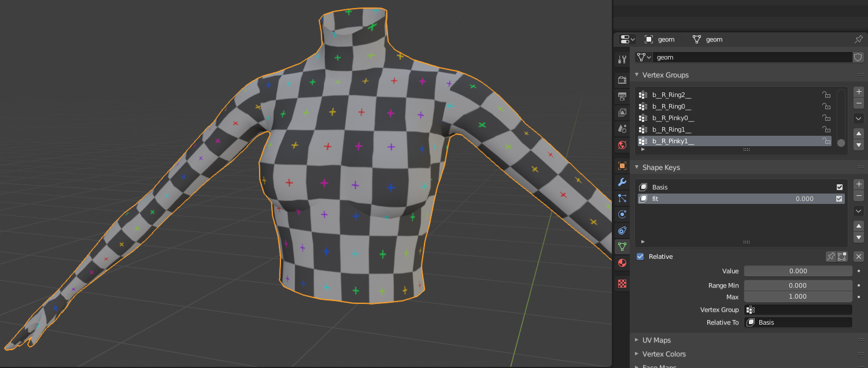Toggle fake user shield for geom mesh
Screen dimensions: 868x368
tap(858, 57)
